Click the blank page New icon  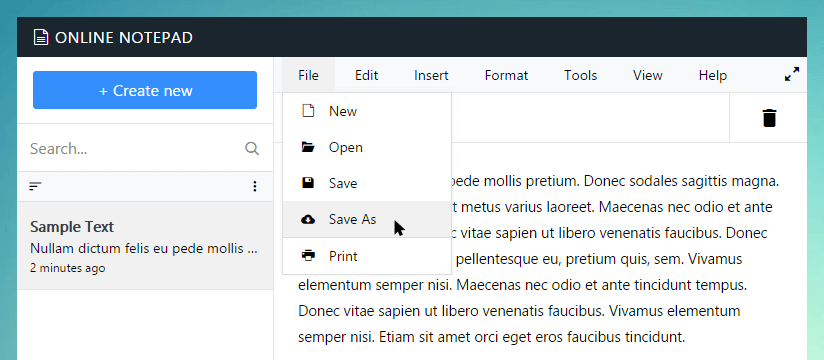coord(308,111)
